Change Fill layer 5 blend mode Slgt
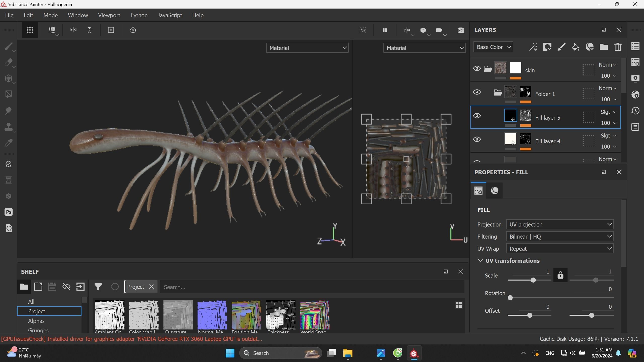644x362 pixels. click(x=608, y=112)
